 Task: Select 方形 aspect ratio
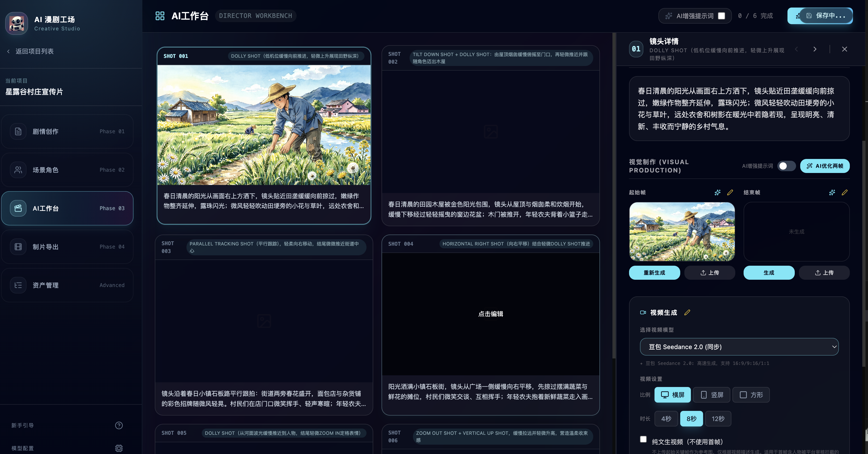pyautogui.click(x=751, y=395)
